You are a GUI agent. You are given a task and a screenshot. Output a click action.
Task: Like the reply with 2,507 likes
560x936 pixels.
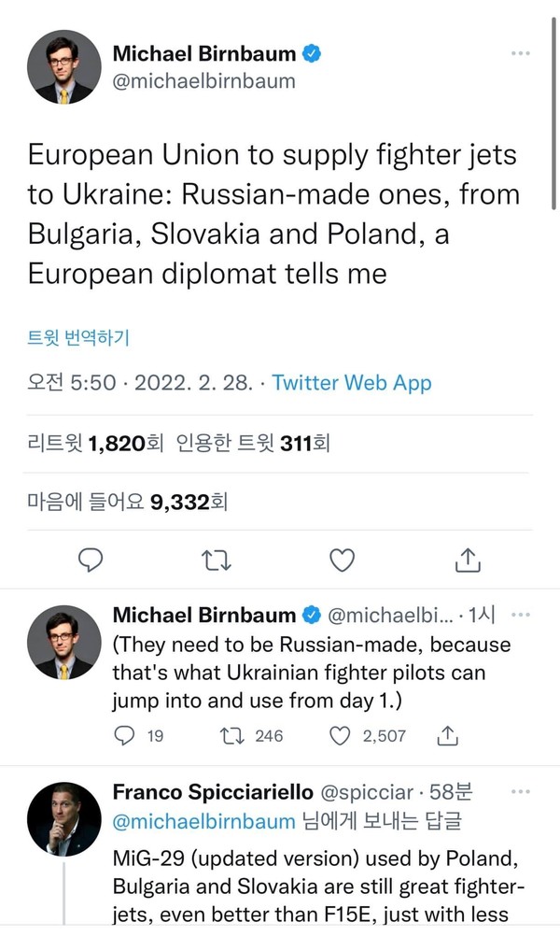(340, 735)
